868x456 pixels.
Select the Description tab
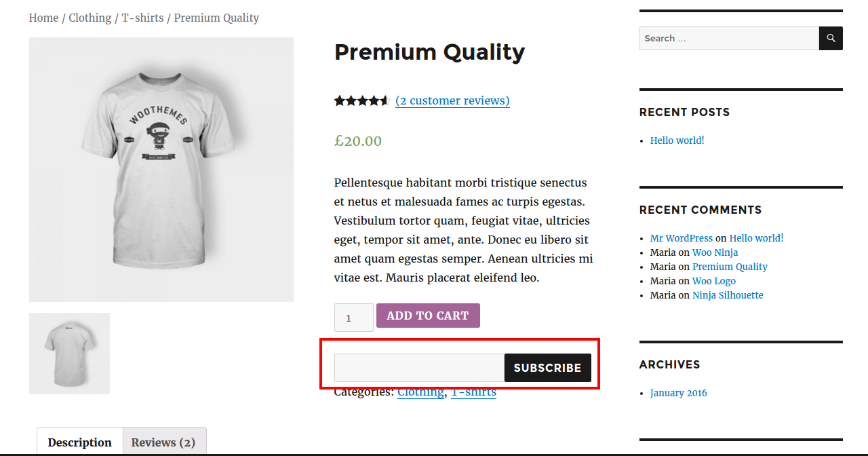80,442
